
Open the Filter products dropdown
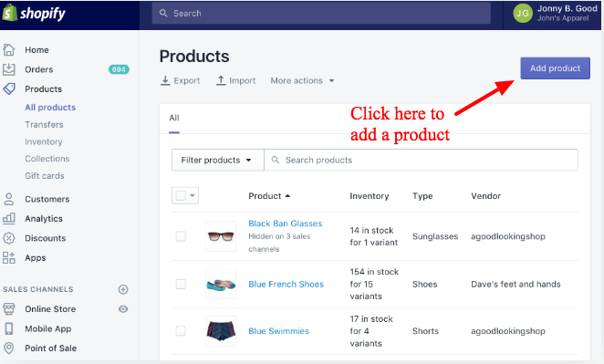(x=218, y=160)
